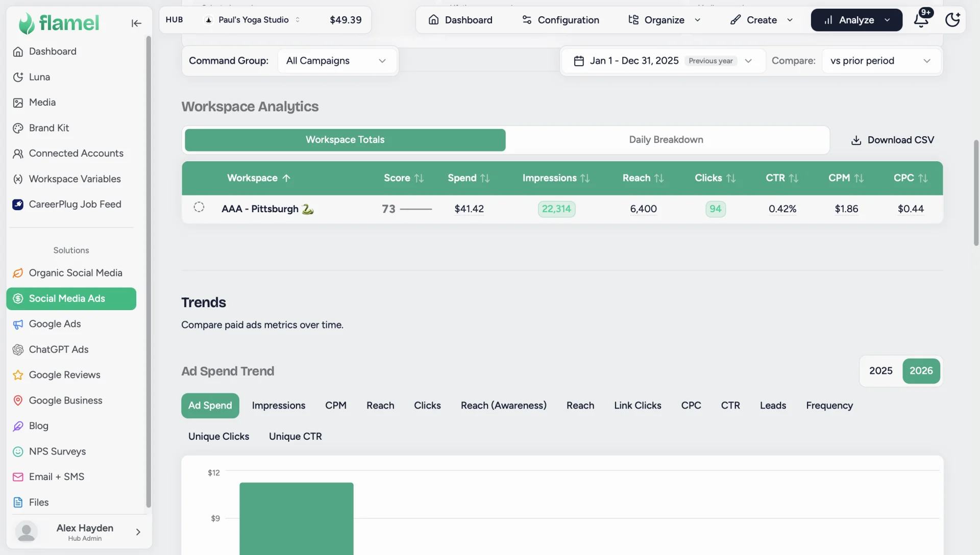Open CareerPlug Job Feed

71,205
